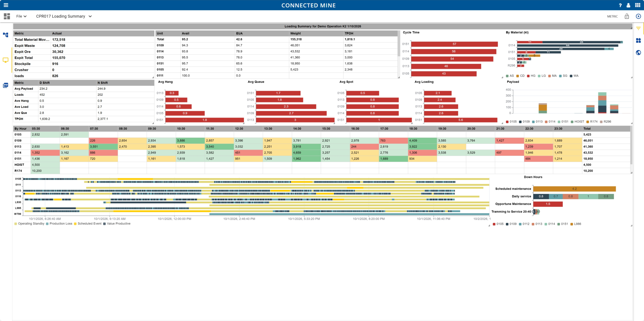
Task: Open the widgets icon in right sidebar
Action: coord(638,41)
